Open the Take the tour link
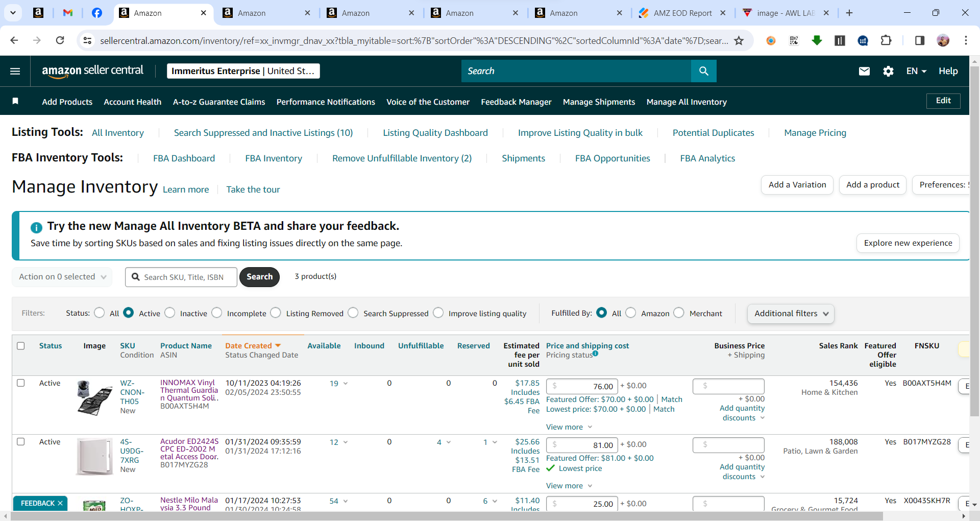The image size is (980, 521). 253,190
